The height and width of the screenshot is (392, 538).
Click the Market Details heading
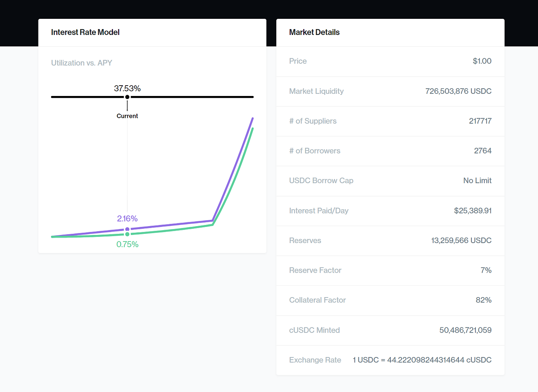pos(314,32)
